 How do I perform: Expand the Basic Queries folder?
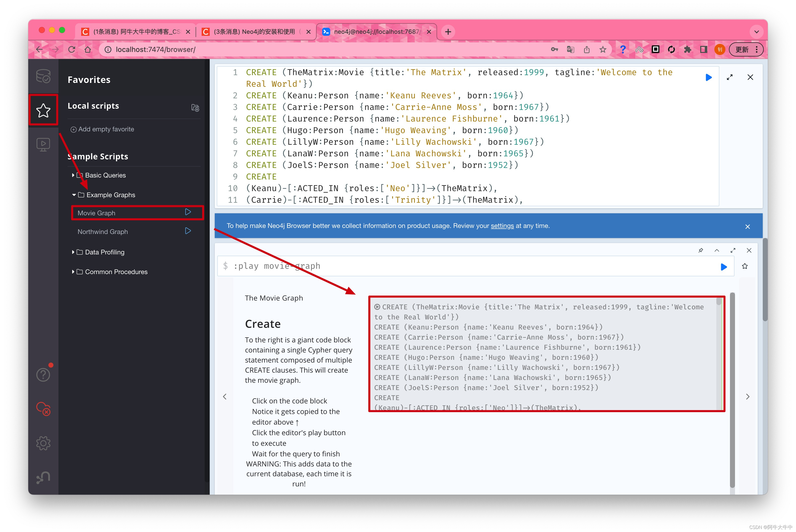click(x=98, y=175)
